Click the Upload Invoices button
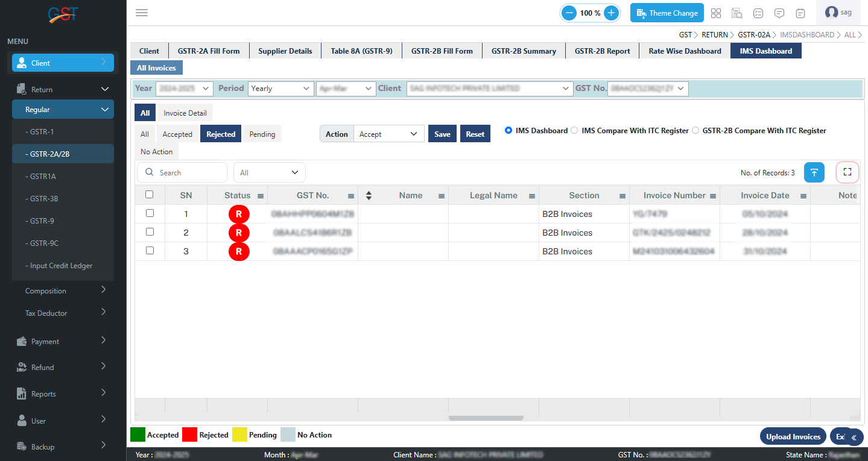 click(x=793, y=436)
